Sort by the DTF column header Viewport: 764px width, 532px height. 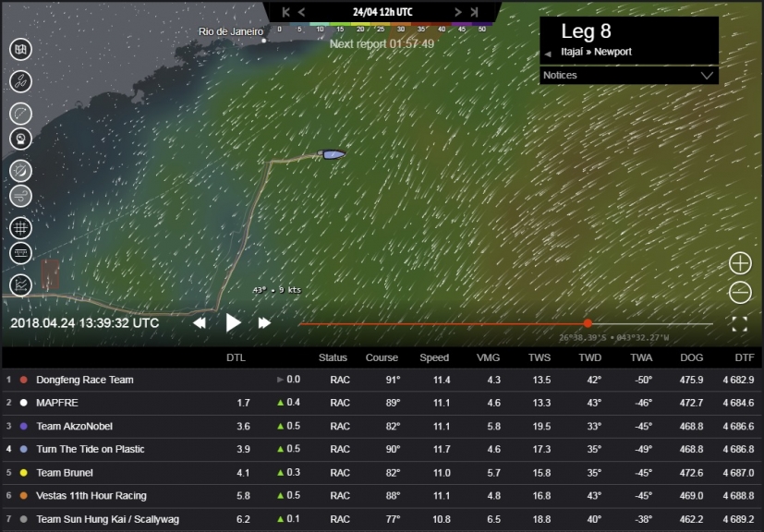point(742,357)
